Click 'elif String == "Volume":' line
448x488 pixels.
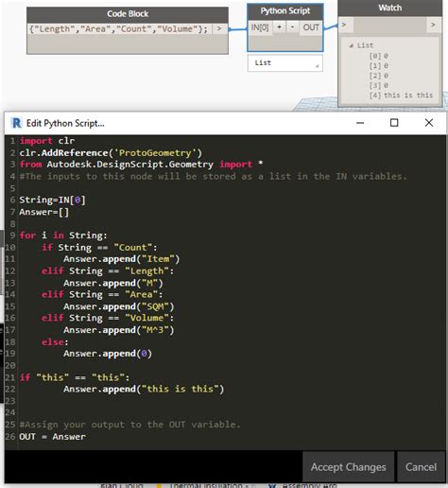tap(108, 318)
